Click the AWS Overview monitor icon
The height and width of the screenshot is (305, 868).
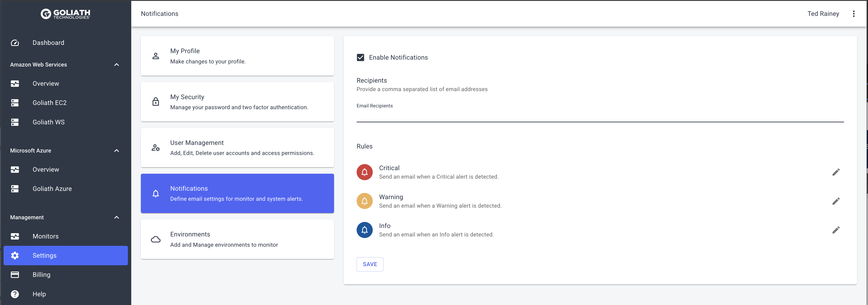pyautogui.click(x=15, y=84)
